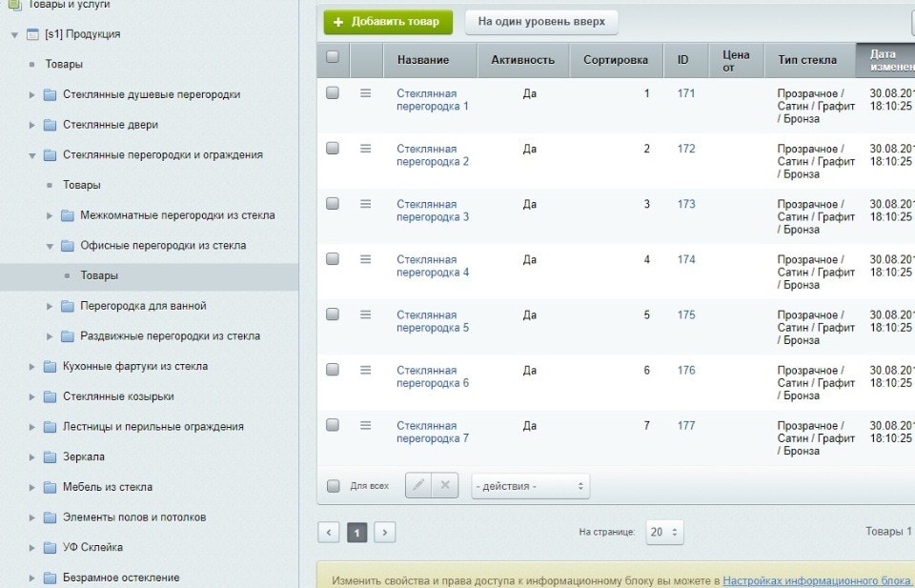Sort by Цена от column header
This screenshot has height=588, width=915.
[x=737, y=60]
